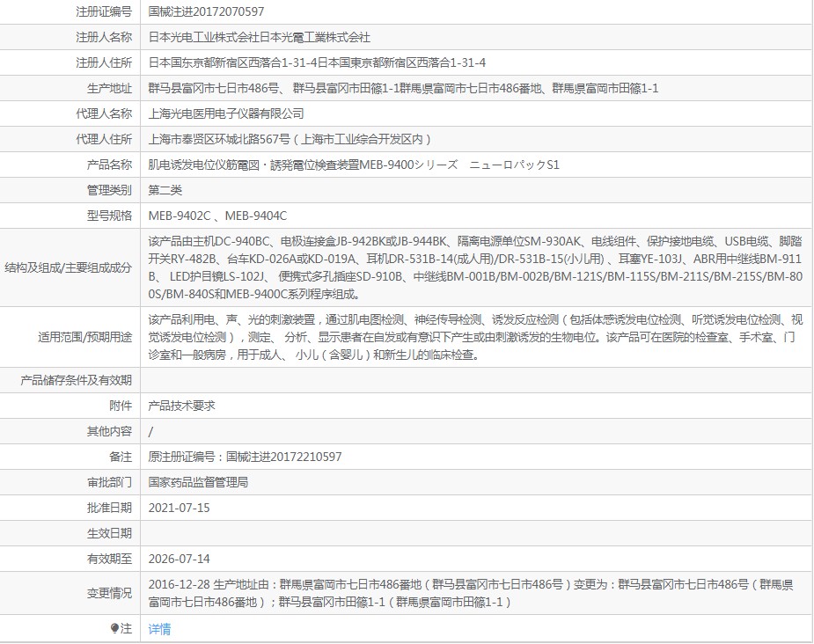
Task: Select attachment value 产品技术要求
Action: (x=181, y=406)
